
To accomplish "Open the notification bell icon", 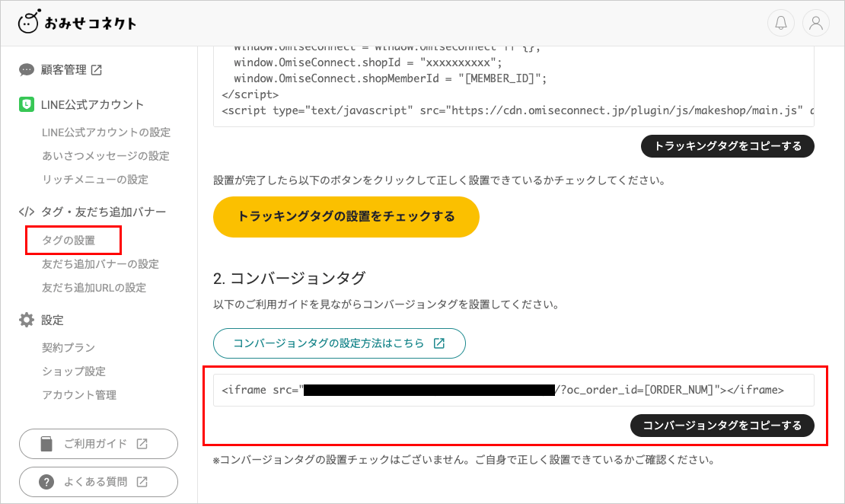I will 780,23.
